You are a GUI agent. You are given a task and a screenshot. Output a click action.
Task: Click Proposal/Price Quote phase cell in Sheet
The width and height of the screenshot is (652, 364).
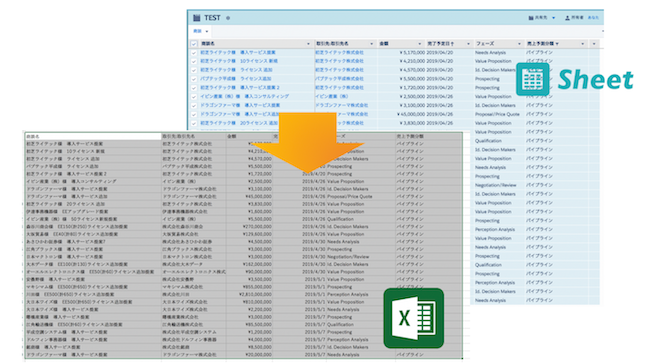[x=497, y=114]
